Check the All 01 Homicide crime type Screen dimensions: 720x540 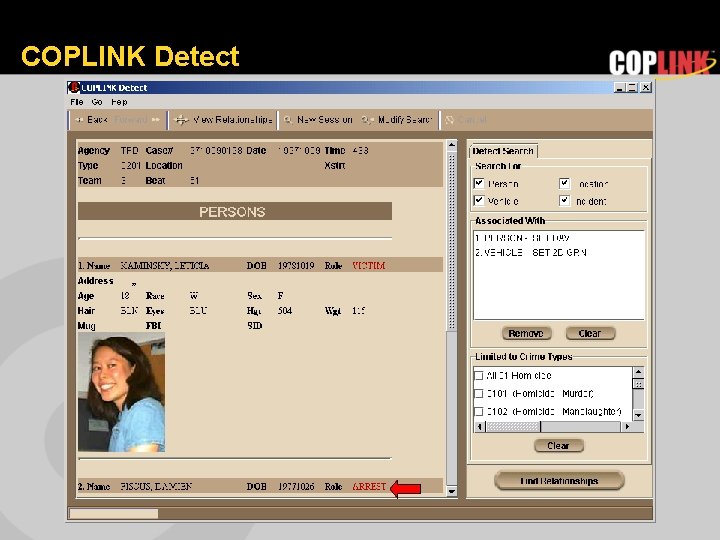point(478,376)
